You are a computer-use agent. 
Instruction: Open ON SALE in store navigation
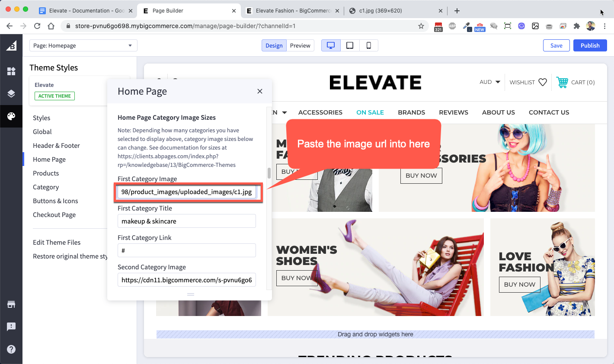(x=370, y=112)
